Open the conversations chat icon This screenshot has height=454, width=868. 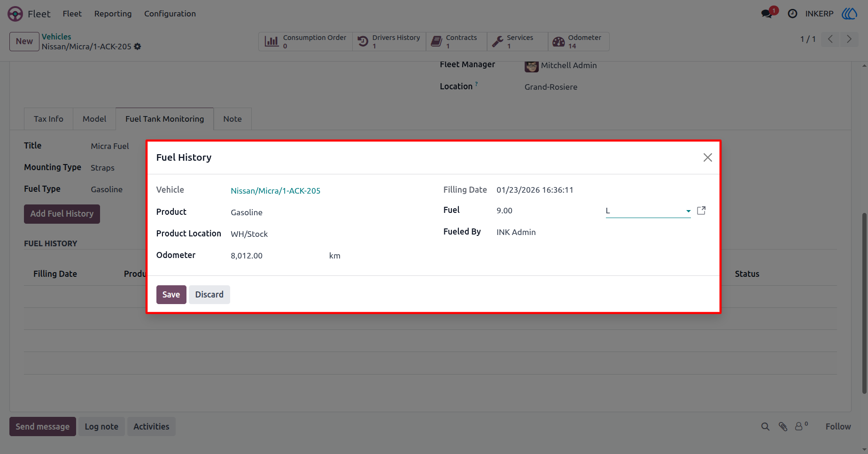[768, 13]
